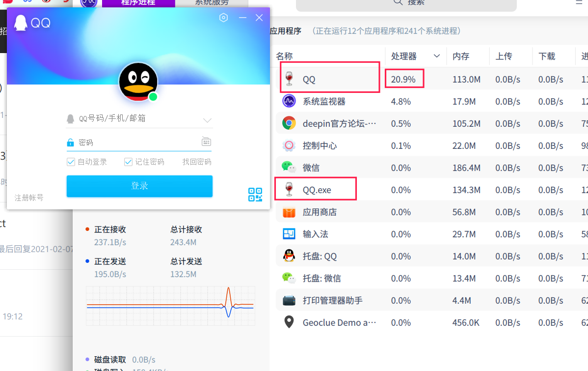Toggle the 处理器 column sort arrow

click(436, 56)
